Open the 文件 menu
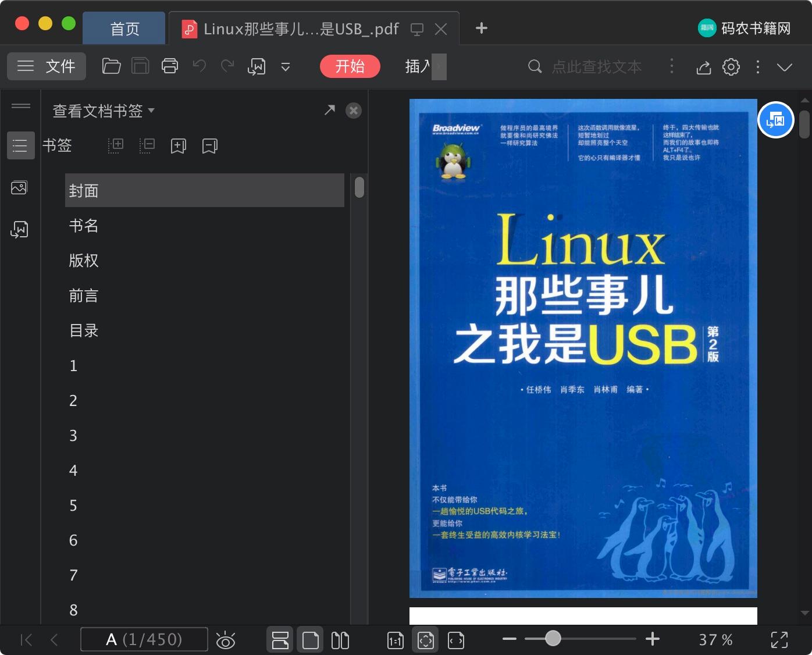Image resolution: width=812 pixels, height=655 pixels. point(47,66)
